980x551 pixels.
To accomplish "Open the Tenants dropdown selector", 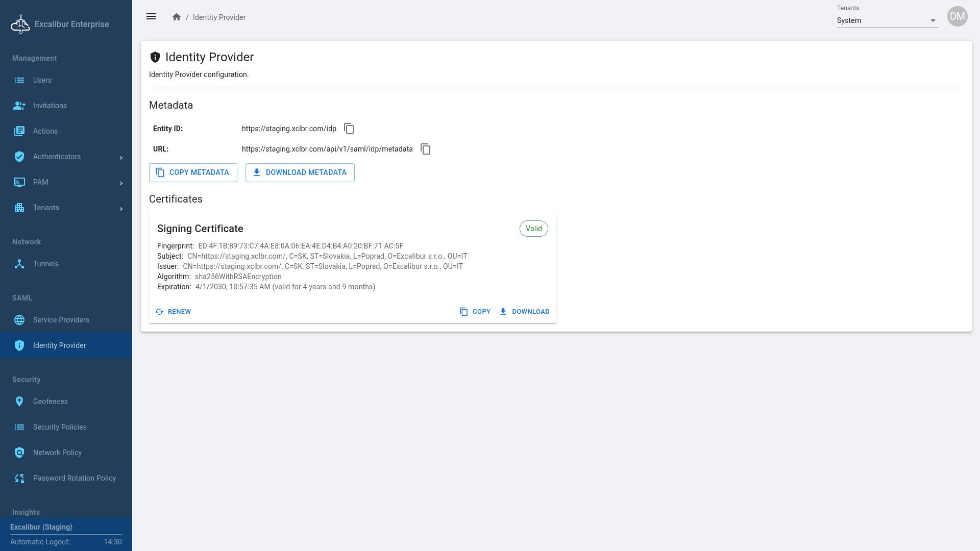I will [887, 20].
